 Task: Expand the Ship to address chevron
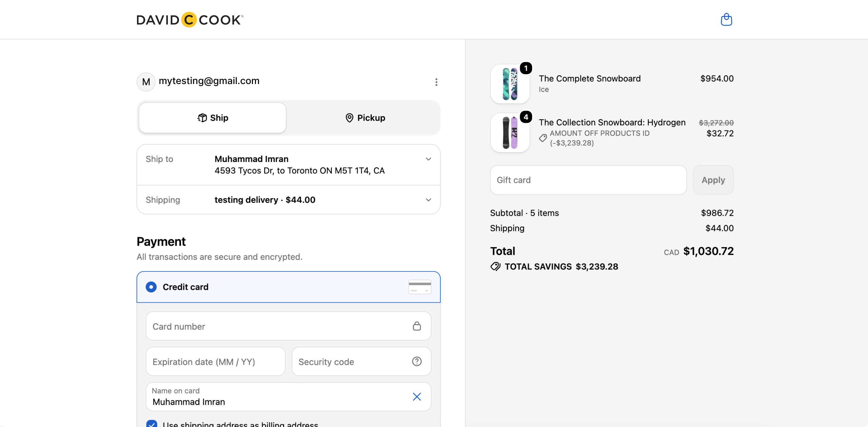[x=428, y=159]
